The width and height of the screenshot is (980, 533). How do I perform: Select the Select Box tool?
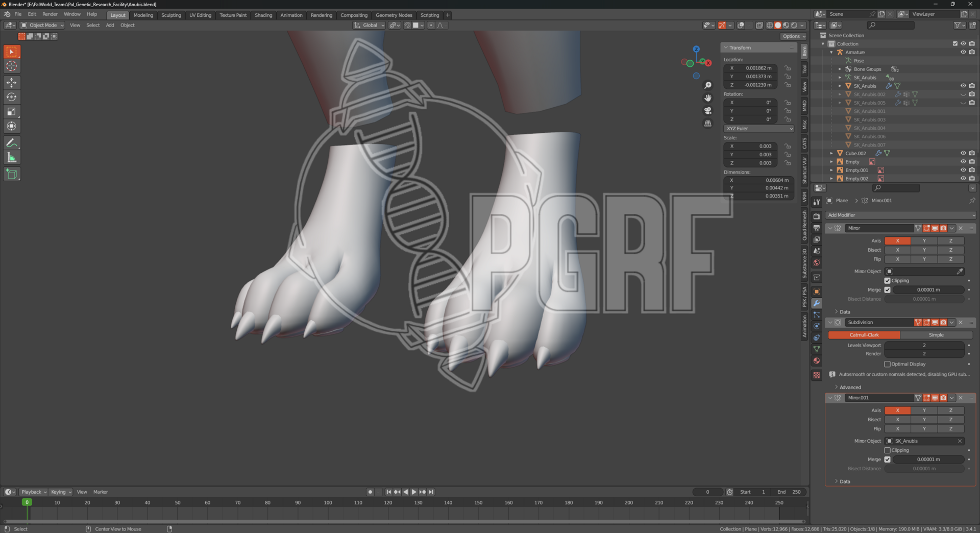pos(12,52)
